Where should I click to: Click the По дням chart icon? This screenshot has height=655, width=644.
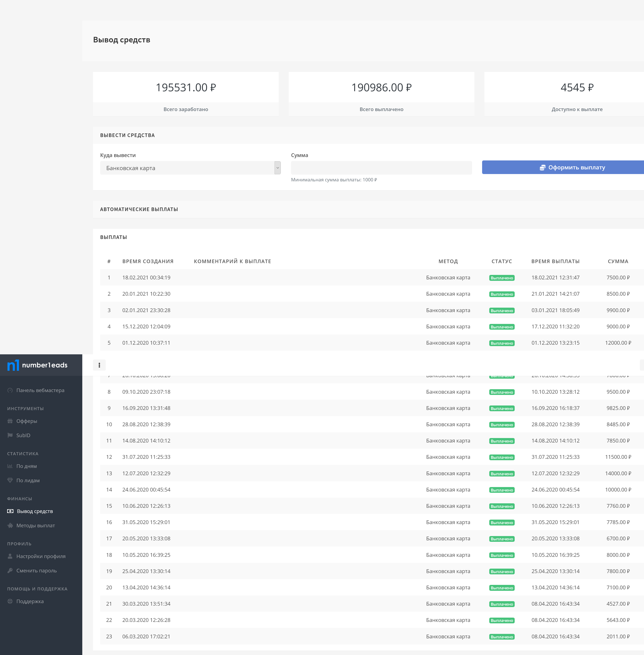(10, 466)
